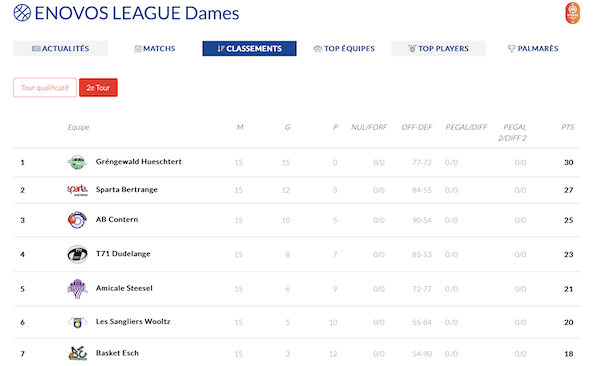Select the Classements tab

(x=249, y=49)
